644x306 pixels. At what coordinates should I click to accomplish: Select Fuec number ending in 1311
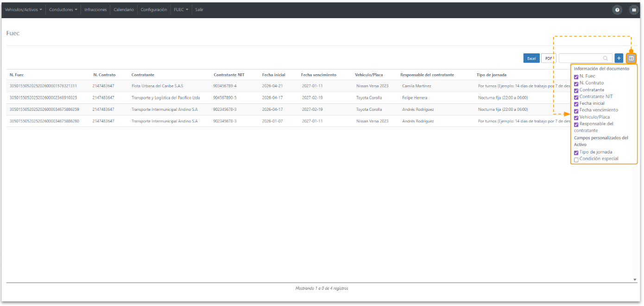(43, 86)
